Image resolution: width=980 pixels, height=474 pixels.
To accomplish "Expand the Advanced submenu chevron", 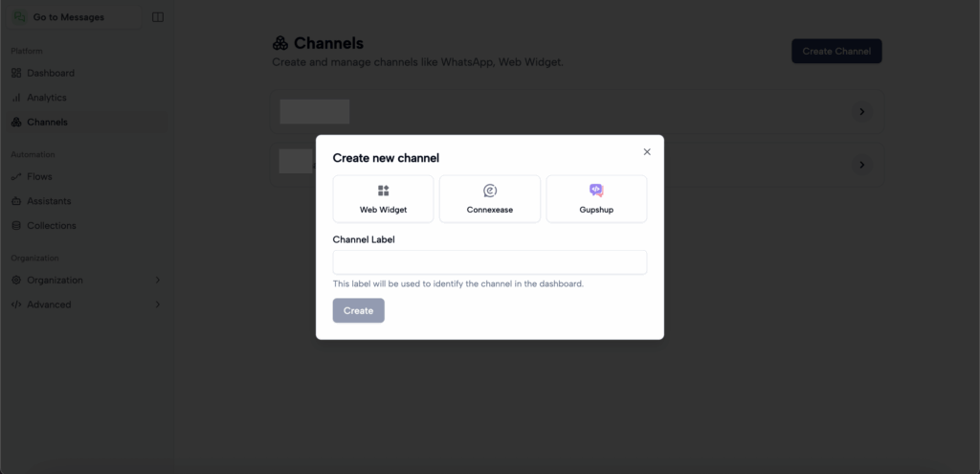I will (x=158, y=305).
